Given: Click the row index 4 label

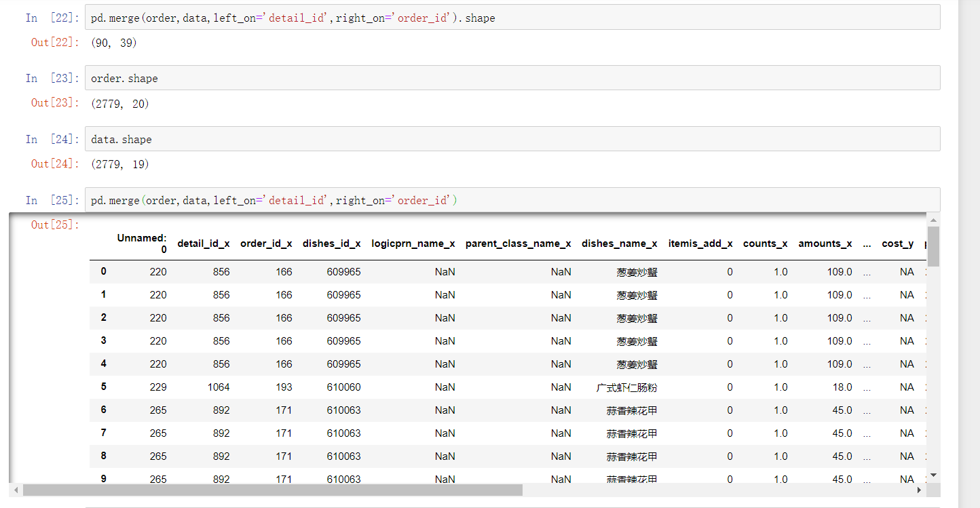Looking at the screenshot, I should tap(104, 364).
